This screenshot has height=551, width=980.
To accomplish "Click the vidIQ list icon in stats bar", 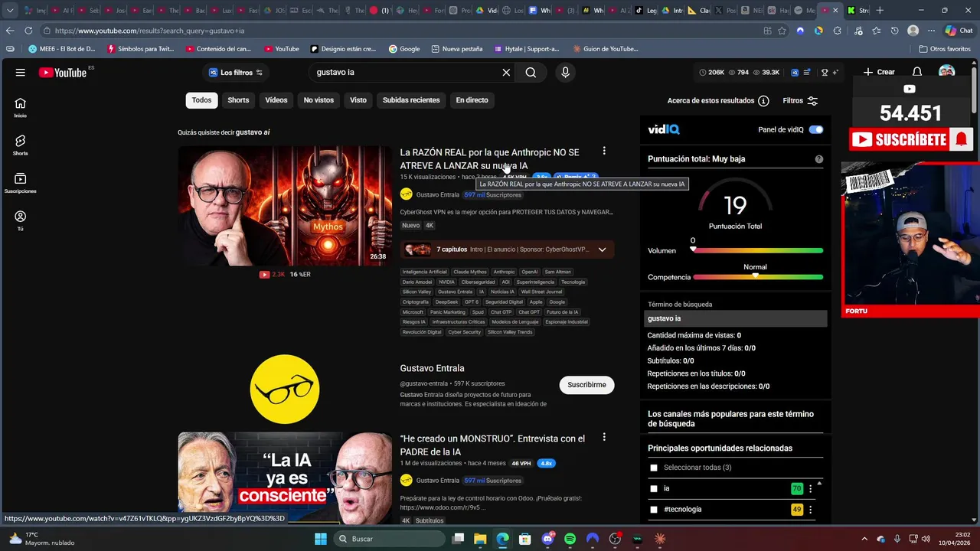I will click(x=807, y=72).
